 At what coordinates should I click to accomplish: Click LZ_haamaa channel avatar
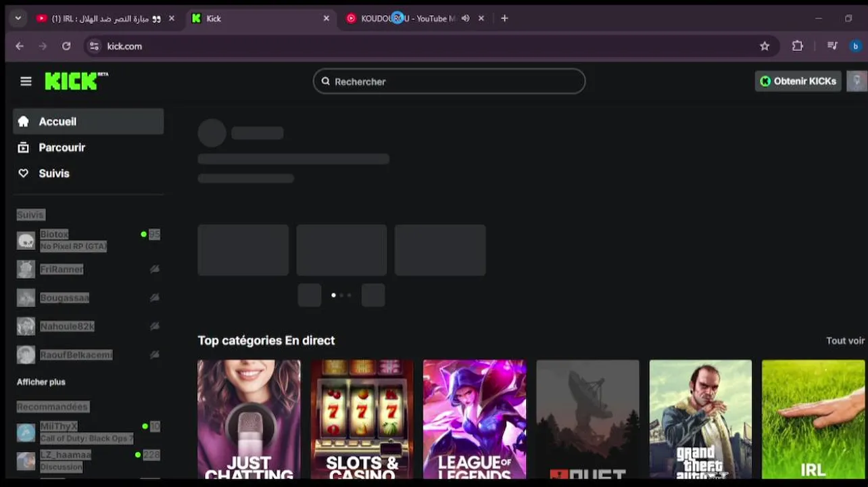(26, 461)
